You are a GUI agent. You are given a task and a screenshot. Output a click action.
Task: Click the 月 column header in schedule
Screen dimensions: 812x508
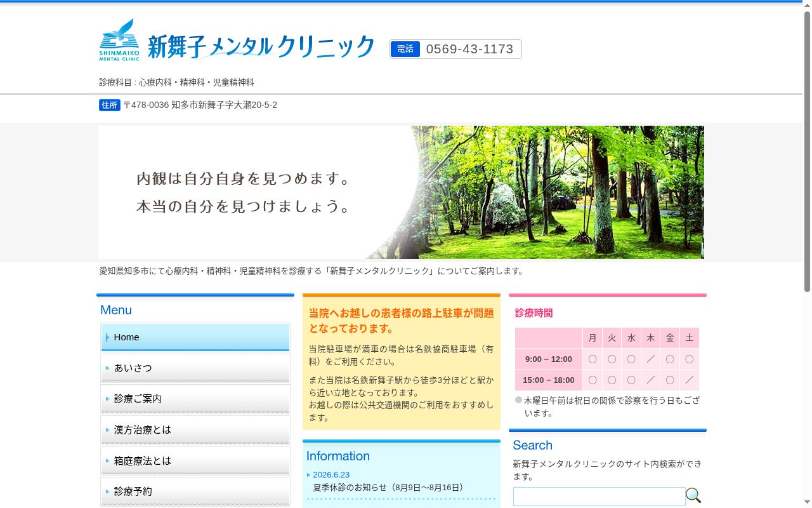(x=593, y=338)
